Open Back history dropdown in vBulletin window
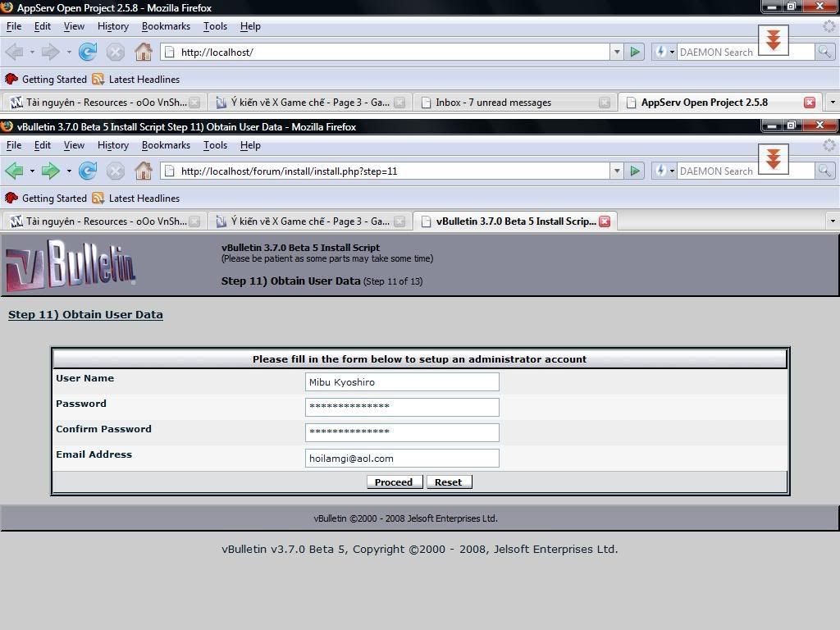The height and width of the screenshot is (630, 840). [x=32, y=171]
